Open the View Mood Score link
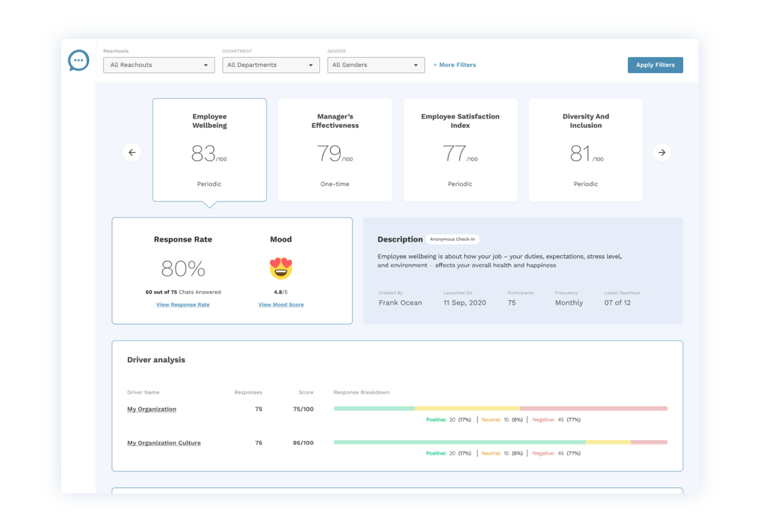Image resolution: width=760 pixels, height=532 pixels. [x=281, y=305]
